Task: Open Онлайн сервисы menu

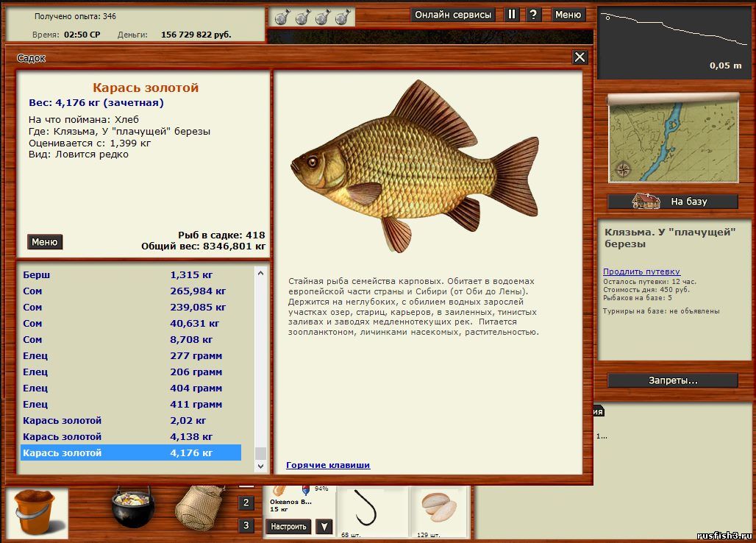Action: pyautogui.click(x=453, y=15)
